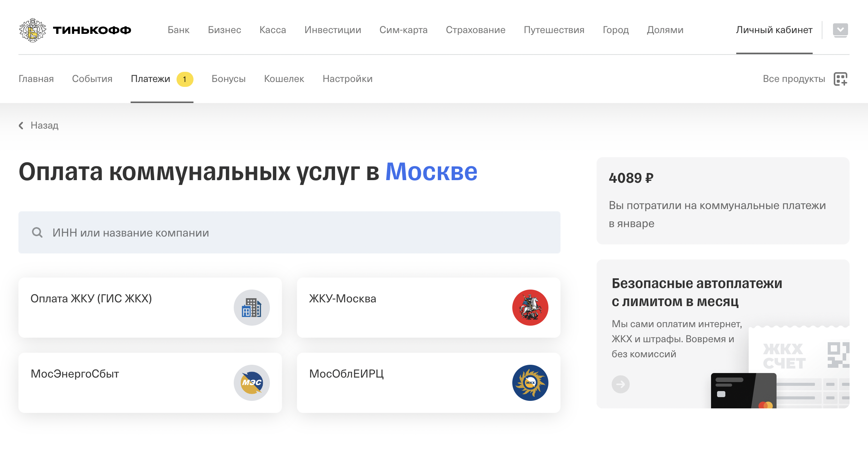Click the round arrow button in autopayments banner
Screen dimensions: 868x449
pos(621,384)
